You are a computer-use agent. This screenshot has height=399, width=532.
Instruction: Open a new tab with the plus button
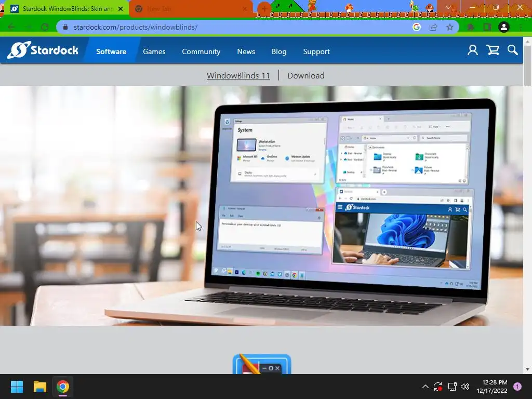click(x=264, y=9)
